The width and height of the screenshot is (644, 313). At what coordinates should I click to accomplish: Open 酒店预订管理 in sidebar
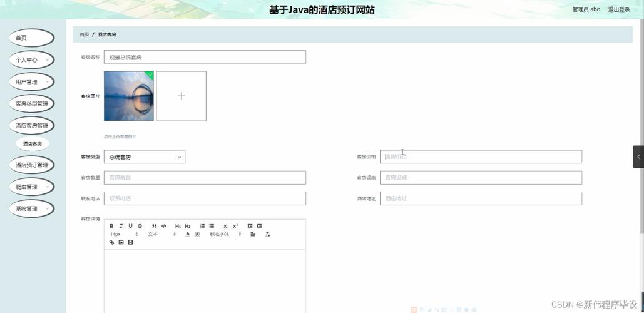click(x=32, y=165)
